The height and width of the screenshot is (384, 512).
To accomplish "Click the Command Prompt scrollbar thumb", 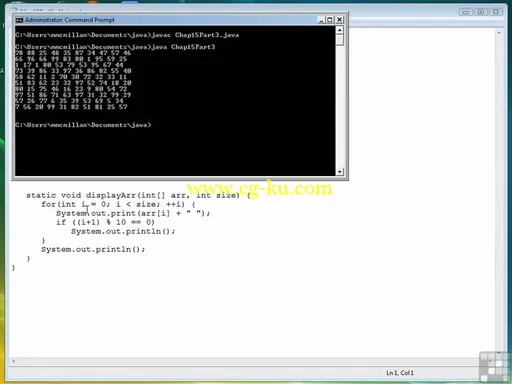I will pyautogui.click(x=340, y=40).
